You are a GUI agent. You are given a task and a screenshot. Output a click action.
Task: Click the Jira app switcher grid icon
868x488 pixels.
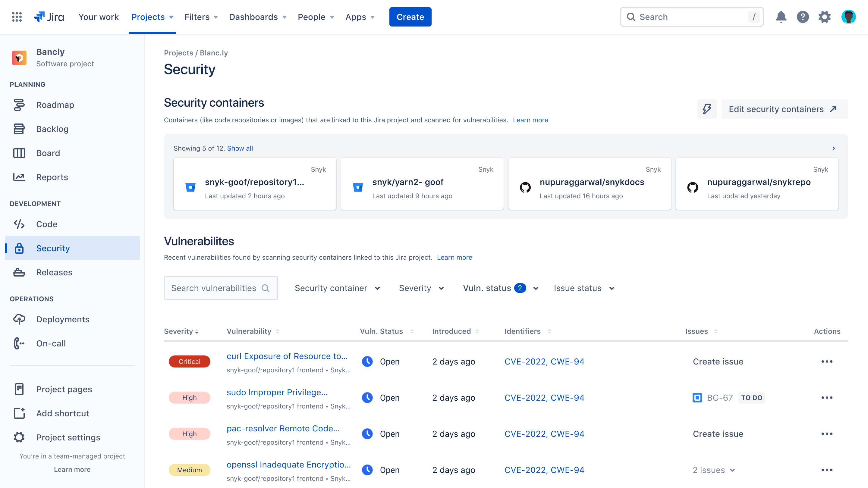click(x=16, y=17)
